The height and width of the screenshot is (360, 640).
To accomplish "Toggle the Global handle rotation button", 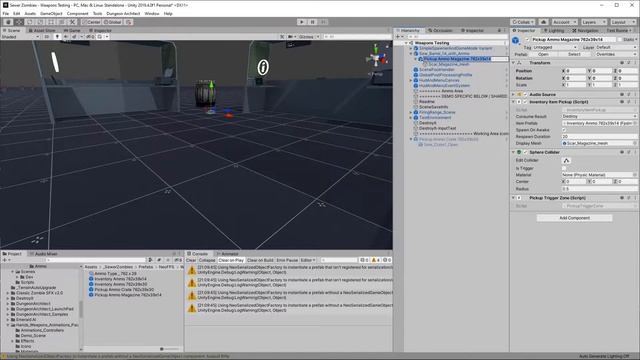I will click(113, 22).
